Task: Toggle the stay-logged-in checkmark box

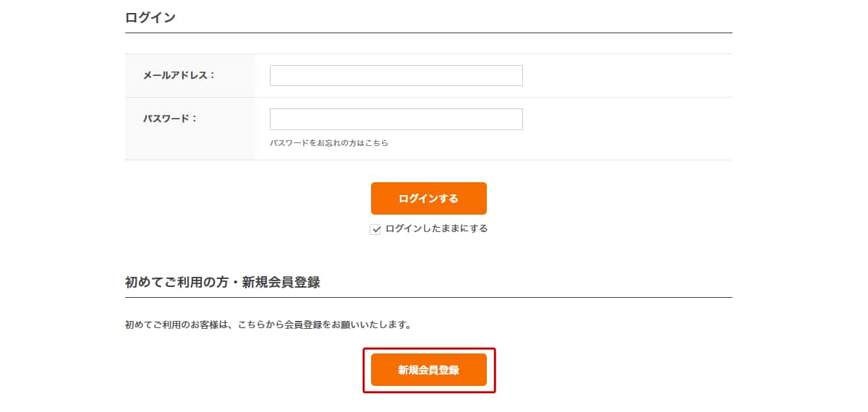Action: (x=375, y=229)
